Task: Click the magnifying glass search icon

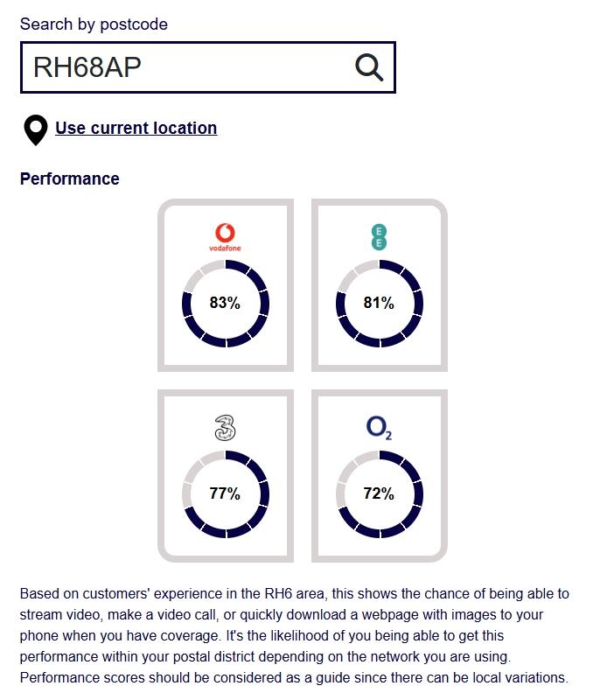Action: [369, 67]
